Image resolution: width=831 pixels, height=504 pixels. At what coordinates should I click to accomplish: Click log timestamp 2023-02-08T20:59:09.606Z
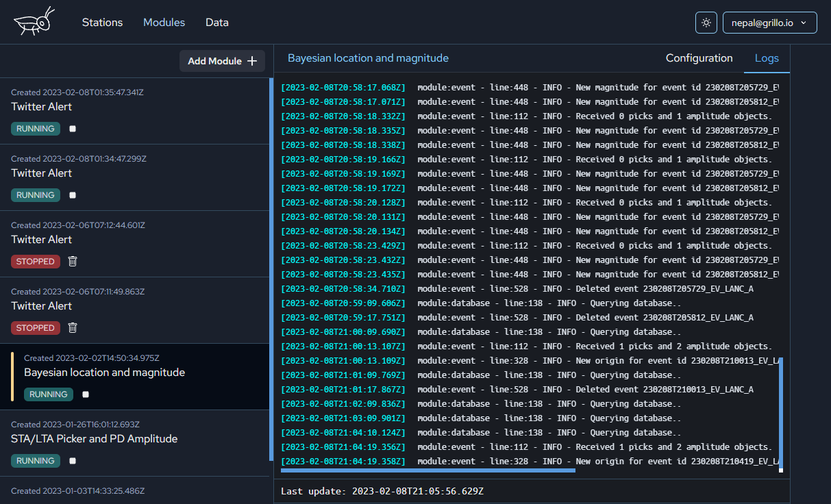[343, 303]
